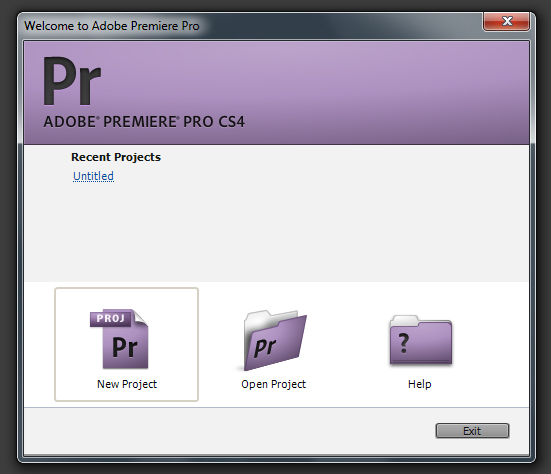Viewport: 551px width, 474px height.
Task: Click the window title Welcome to Adobe Premiere Pro
Action: (x=112, y=26)
